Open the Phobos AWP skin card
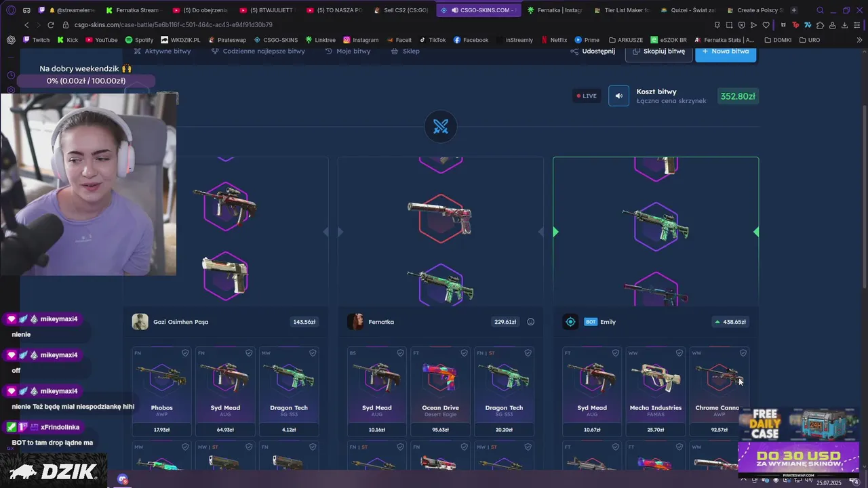The image size is (868, 488). click(162, 392)
